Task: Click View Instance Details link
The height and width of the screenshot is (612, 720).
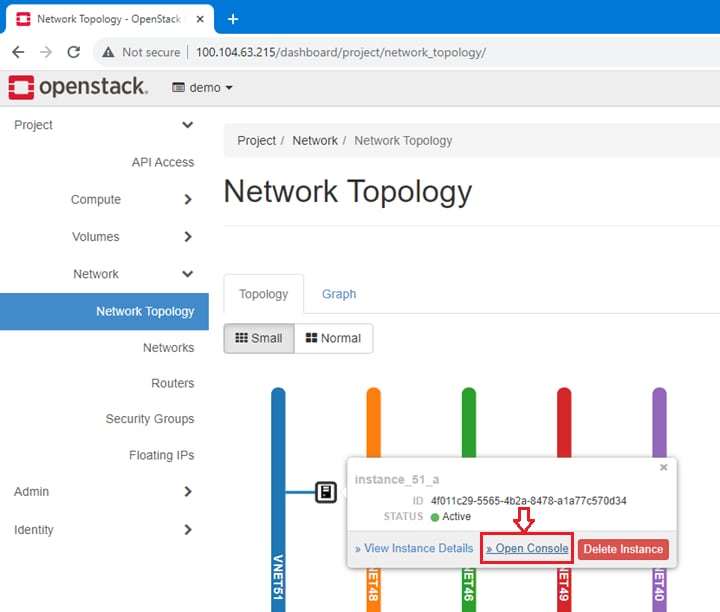Action: (x=414, y=548)
